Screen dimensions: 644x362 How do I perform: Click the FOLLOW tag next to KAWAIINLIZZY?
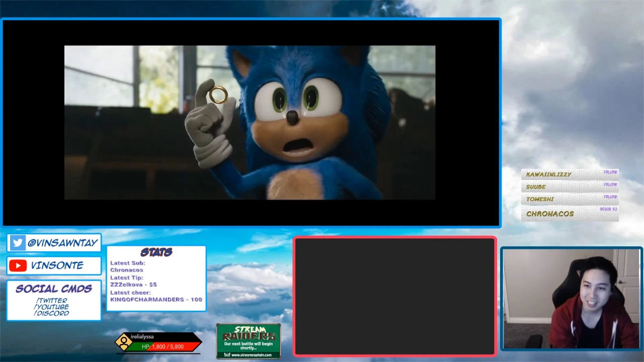610,172
